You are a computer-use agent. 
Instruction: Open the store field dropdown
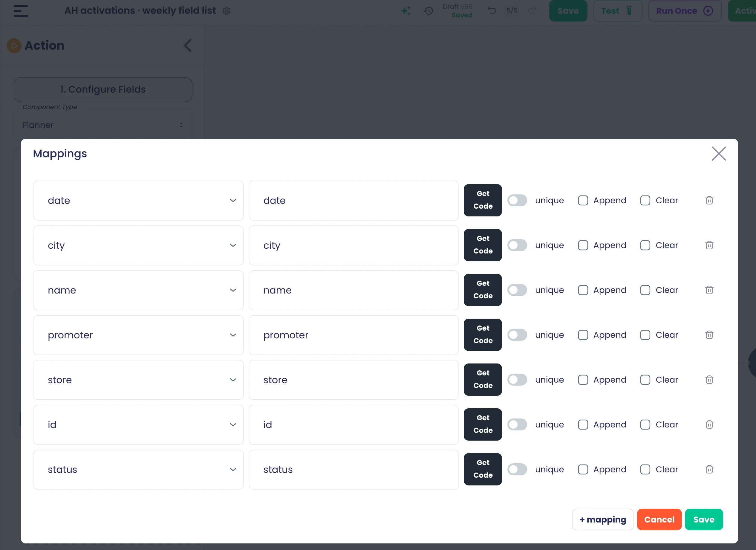coord(138,380)
